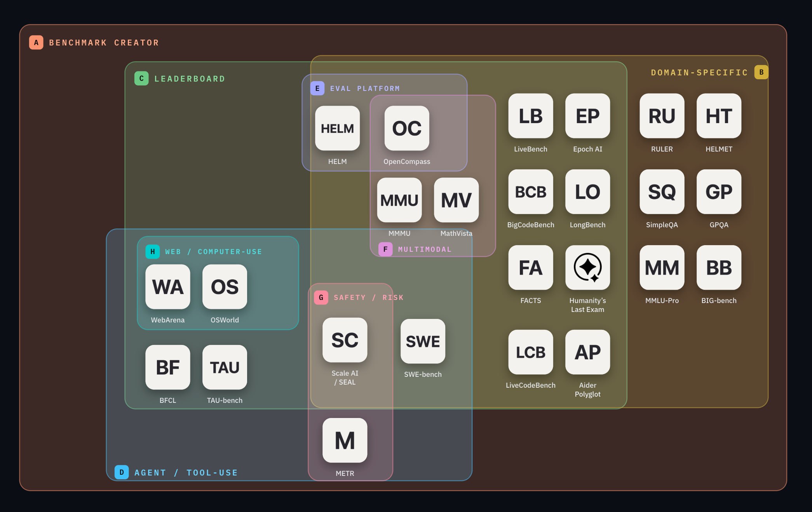The height and width of the screenshot is (512, 812).
Task: Select the SAFETY / RISK label
Action: click(369, 298)
